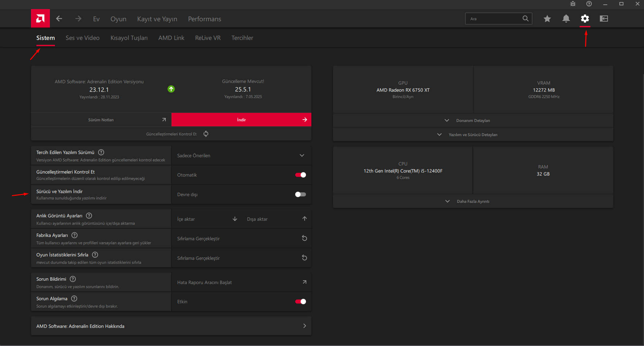
Task: Click the AMD logo home icon
Action: pos(40,19)
